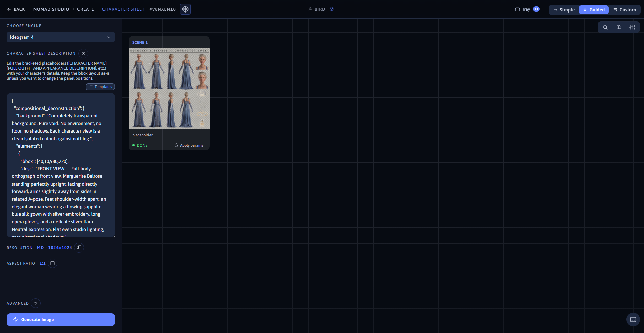Select the CHARACTER SHEET breadcrumb
This screenshot has width=644, height=333.
tap(123, 9)
